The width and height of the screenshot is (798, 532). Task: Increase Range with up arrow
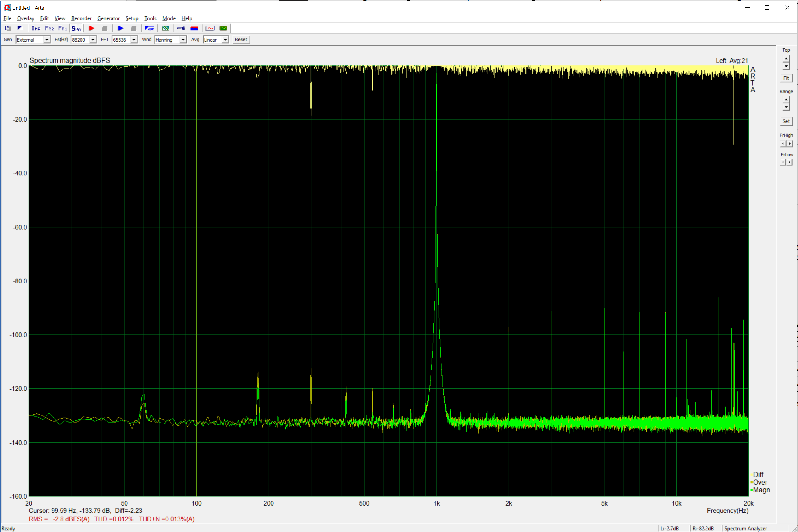click(x=786, y=100)
